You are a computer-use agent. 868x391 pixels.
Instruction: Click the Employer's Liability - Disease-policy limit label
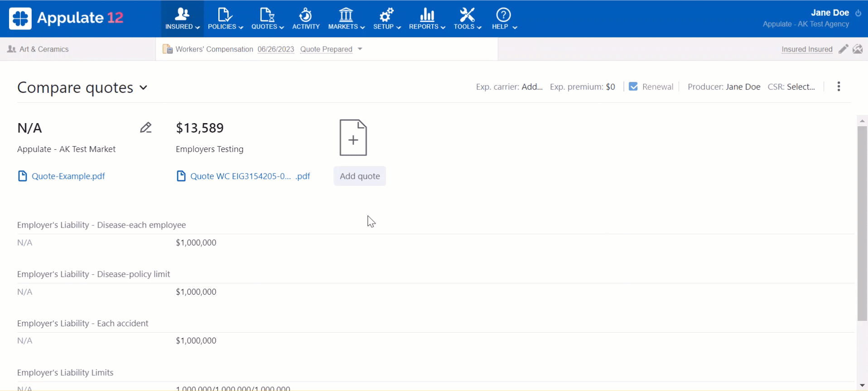(93, 274)
